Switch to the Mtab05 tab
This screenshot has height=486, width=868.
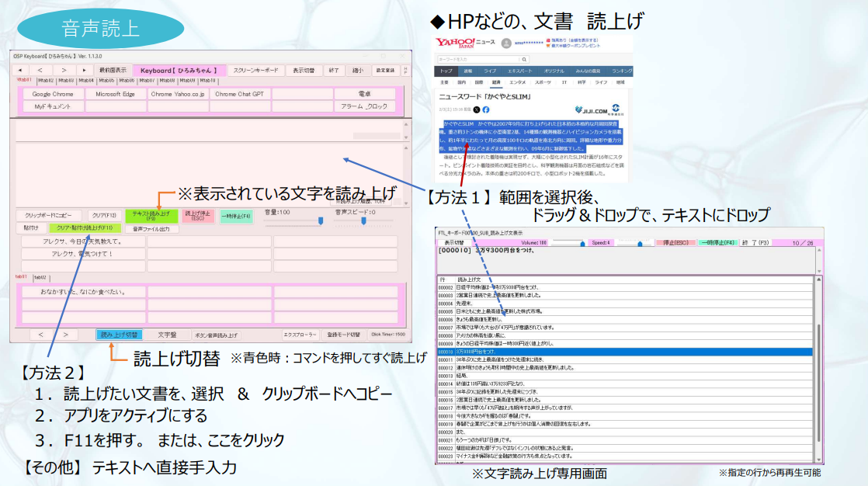point(106,80)
